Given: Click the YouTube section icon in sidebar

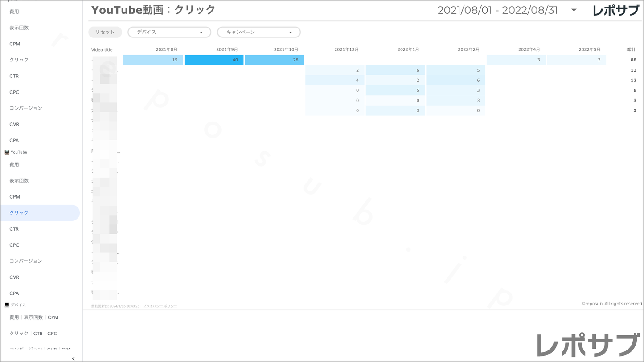Looking at the screenshot, I should click(7, 152).
